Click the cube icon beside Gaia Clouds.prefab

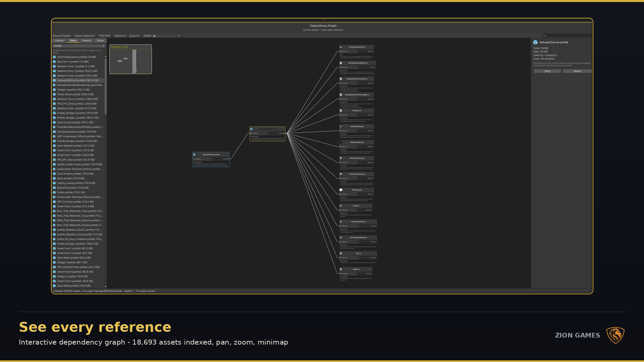[x=54, y=122]
